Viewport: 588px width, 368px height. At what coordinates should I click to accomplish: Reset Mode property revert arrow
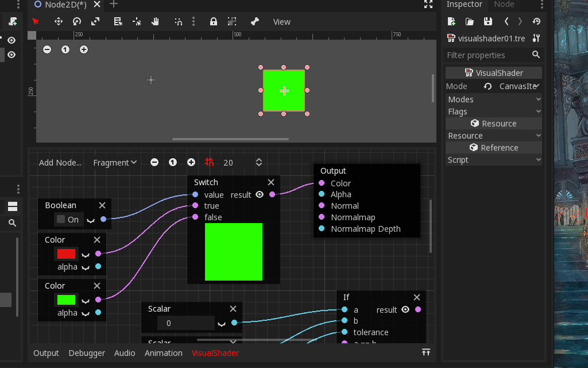pos(488,86)
